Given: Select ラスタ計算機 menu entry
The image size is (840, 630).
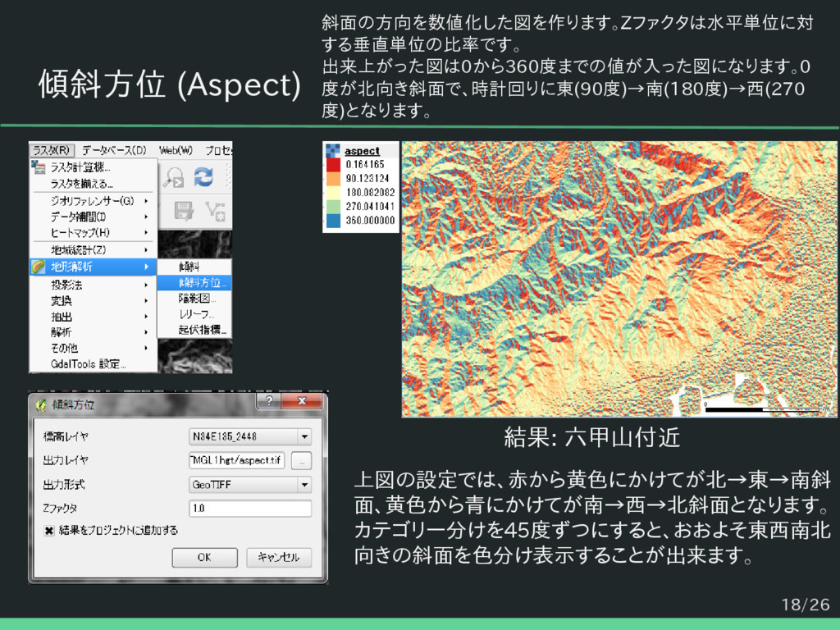Looking at the screenshot, I should (x=94, y=167).
